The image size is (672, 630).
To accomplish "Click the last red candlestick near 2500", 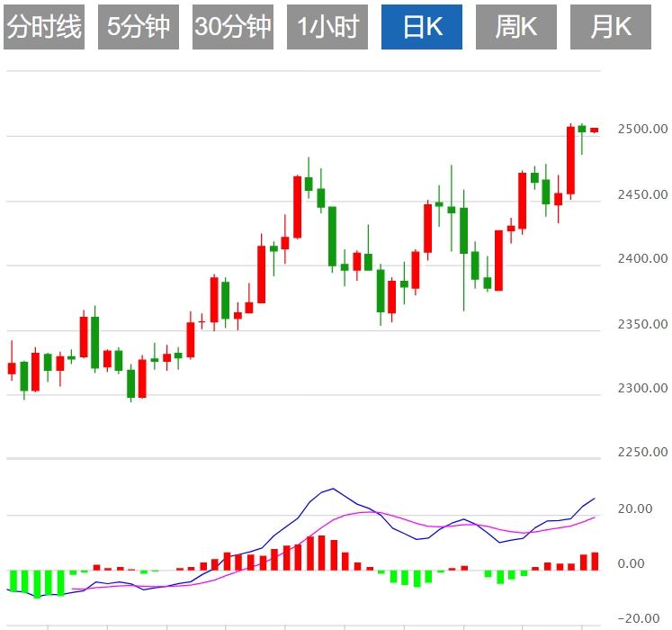I will (595, 130).
